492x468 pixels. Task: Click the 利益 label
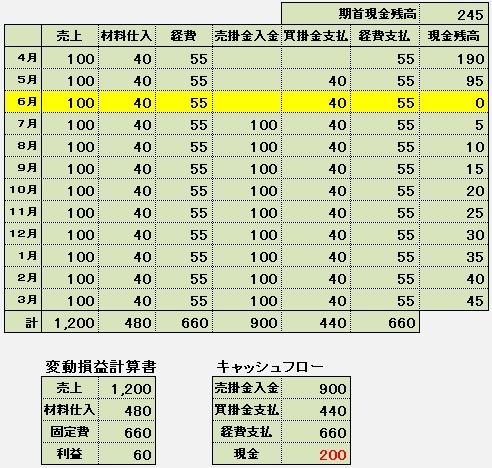point(70,454)
